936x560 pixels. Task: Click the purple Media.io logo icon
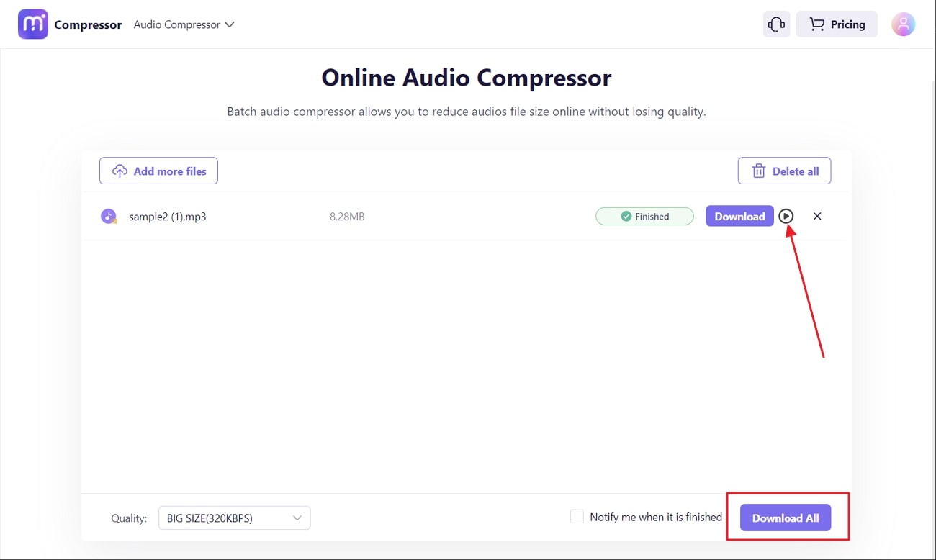coord(33,24)
